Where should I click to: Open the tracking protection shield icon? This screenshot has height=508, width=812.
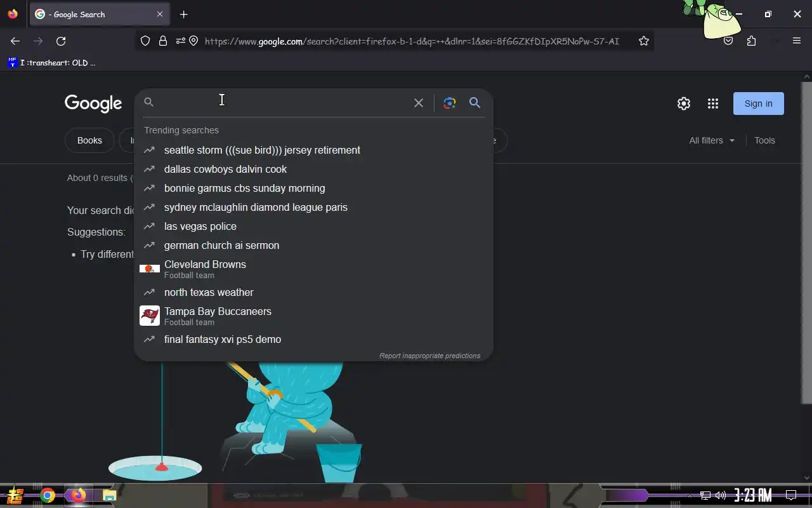tap(145, 41)
